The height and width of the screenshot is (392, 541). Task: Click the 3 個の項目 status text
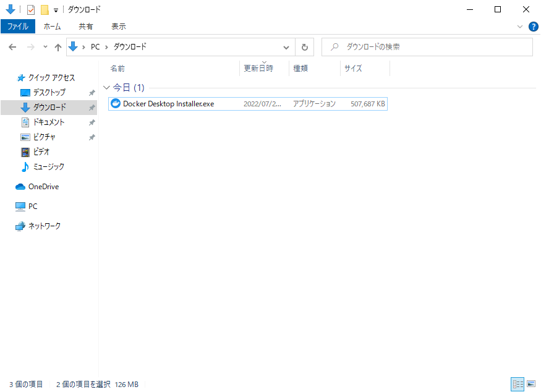[26, 384]
